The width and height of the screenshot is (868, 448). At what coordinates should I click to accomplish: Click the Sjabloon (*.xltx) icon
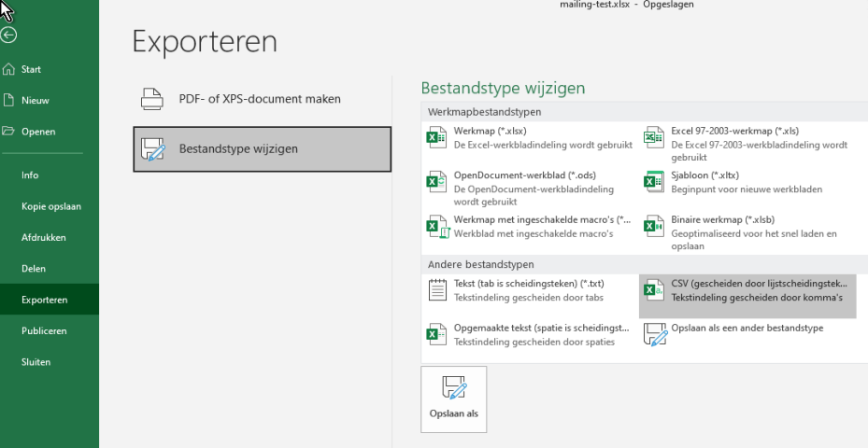(653, 181)
